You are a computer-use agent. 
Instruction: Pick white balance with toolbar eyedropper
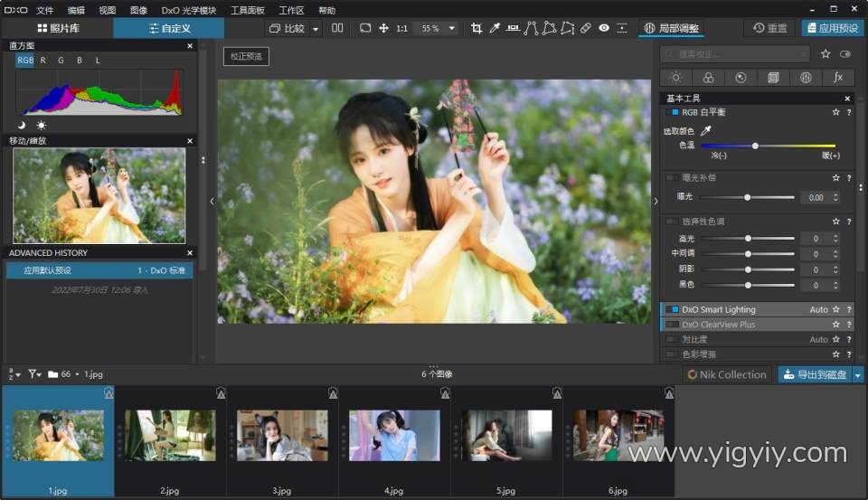[x=495, y=28]
